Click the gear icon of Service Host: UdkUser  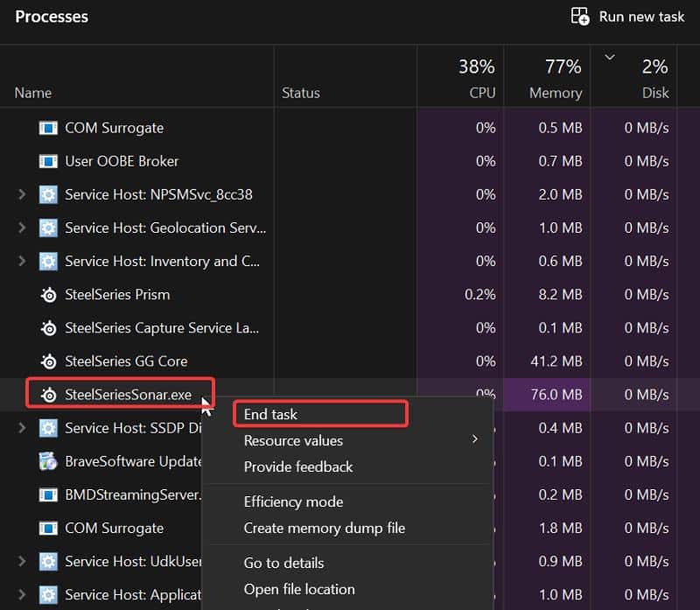point(48,561)
